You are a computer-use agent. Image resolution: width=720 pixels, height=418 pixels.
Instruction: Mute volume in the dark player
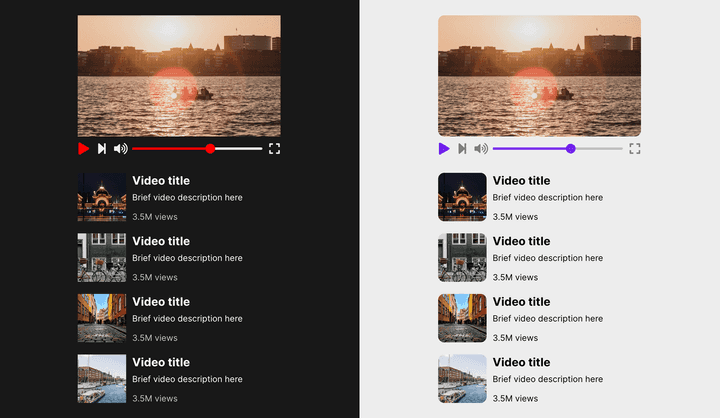(x=121, y=148)
